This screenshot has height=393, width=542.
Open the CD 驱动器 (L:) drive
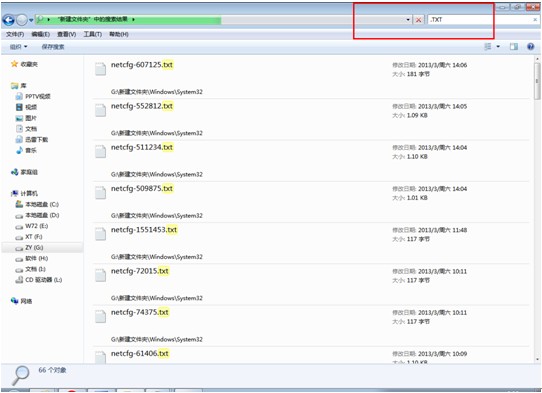(x=39, y=280)
